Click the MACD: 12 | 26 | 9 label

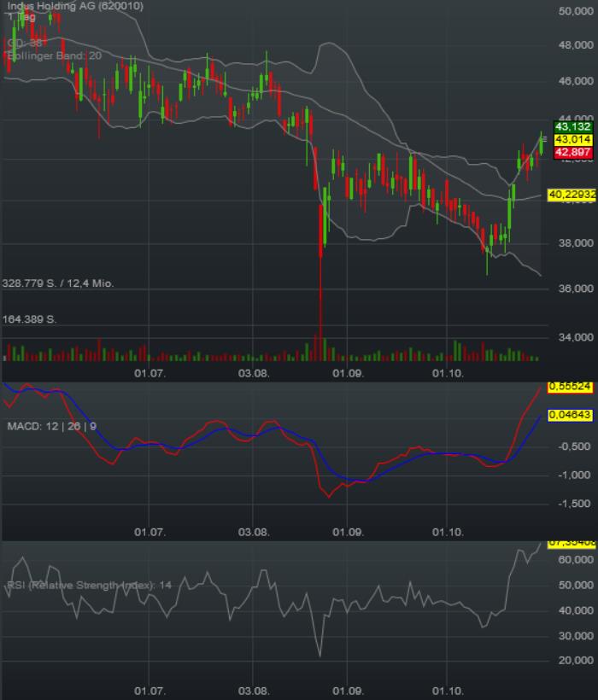tap(52, 425)
